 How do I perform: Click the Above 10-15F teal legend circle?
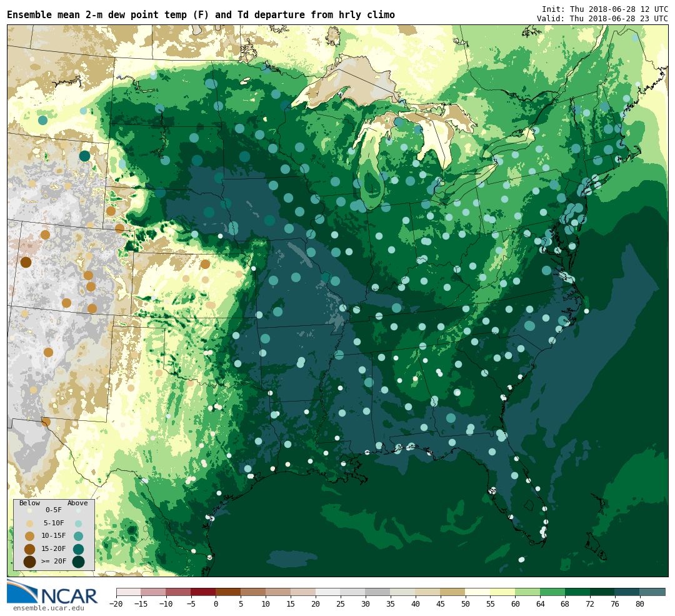pos(78,537)
